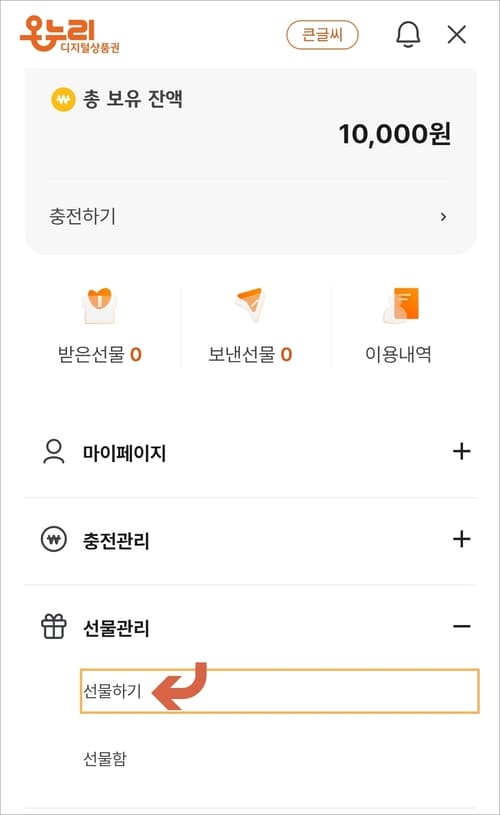Screen dimensions: 500x815
Task: Click the 충전관리 won coin icon
Action: (54, 539)
